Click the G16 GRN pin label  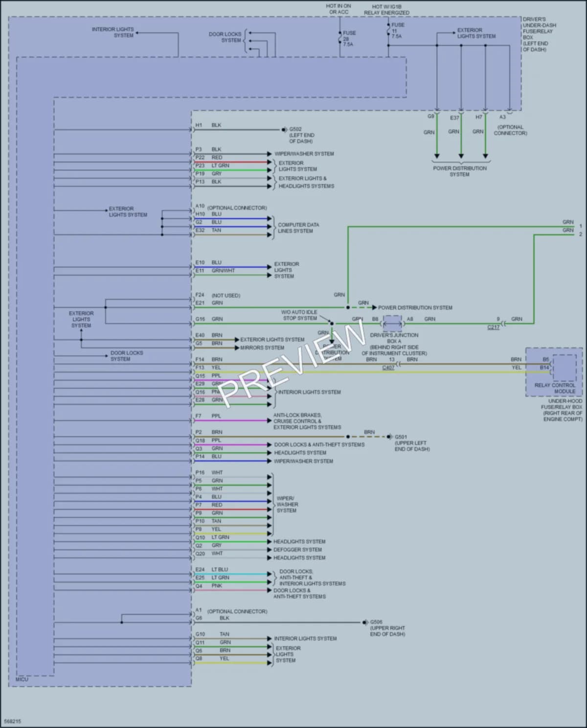point(209,319)
